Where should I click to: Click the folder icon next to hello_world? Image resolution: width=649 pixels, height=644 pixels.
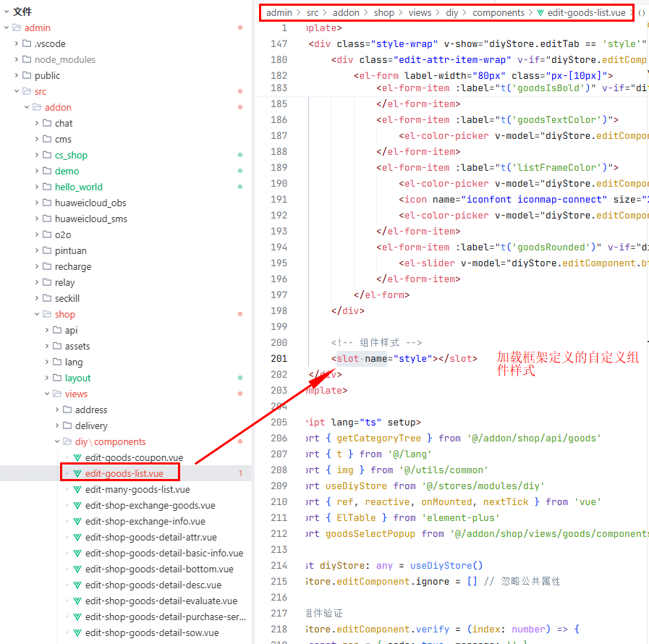[47, 187]
